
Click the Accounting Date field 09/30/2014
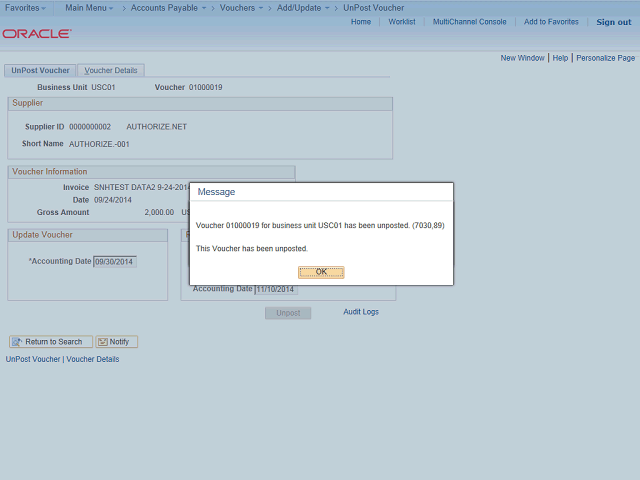pos(115,262)
